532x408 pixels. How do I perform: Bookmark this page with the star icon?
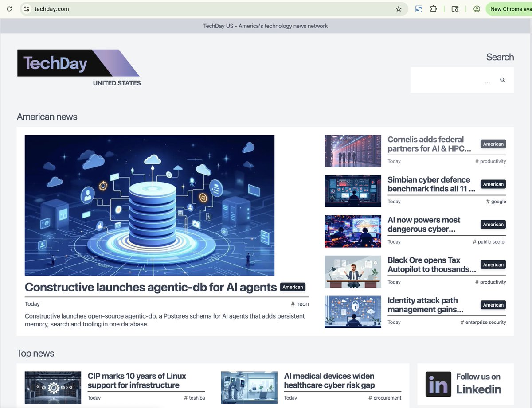click(399, 9)
